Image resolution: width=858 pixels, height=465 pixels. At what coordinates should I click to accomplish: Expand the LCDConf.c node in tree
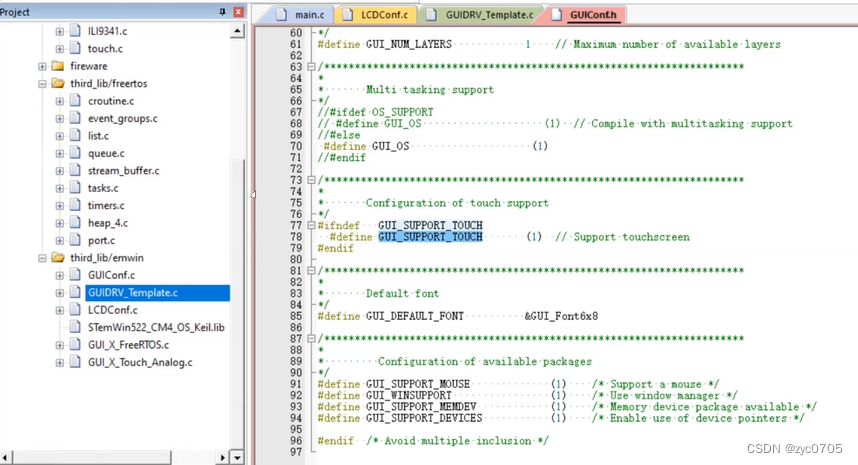[x=59, y=310]
